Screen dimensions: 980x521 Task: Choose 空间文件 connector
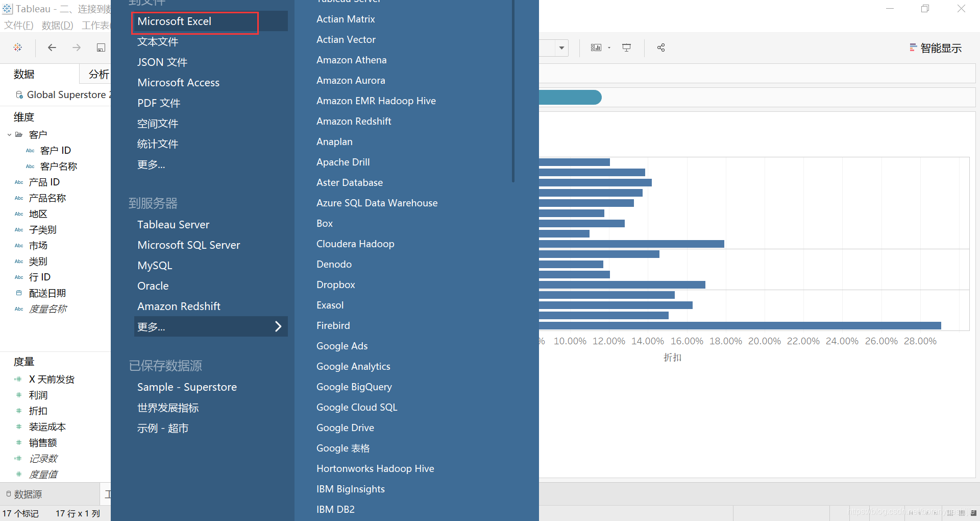tap(158, 124)
